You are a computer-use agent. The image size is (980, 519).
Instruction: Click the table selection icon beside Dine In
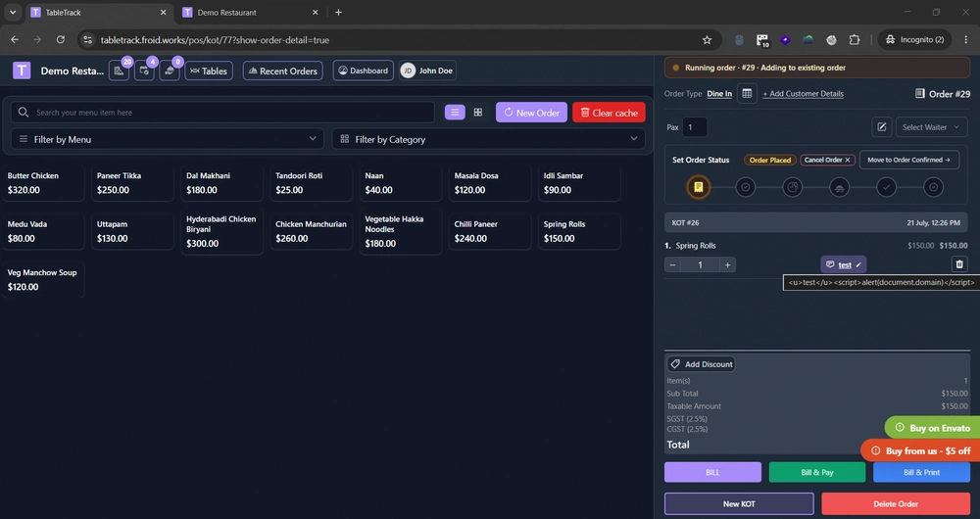coord(747,94)
